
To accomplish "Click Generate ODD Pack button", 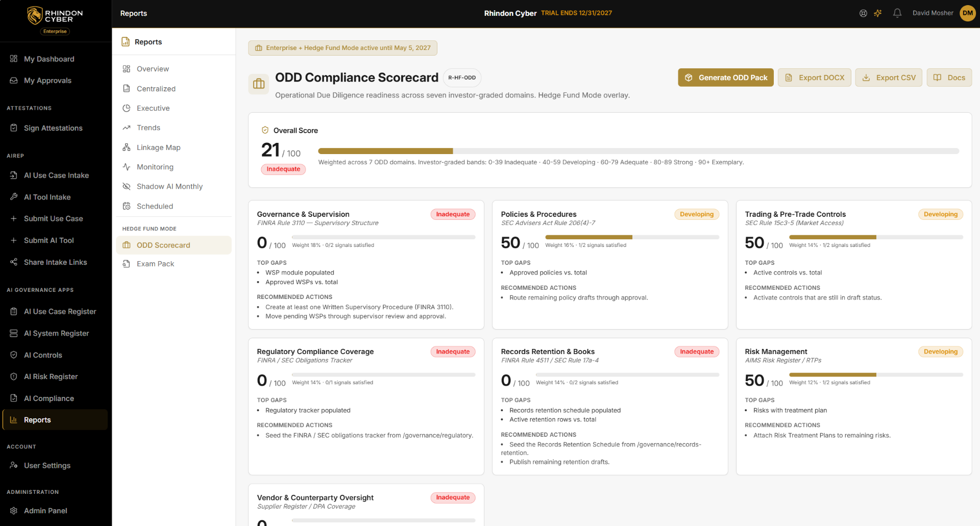I will 725,78.
